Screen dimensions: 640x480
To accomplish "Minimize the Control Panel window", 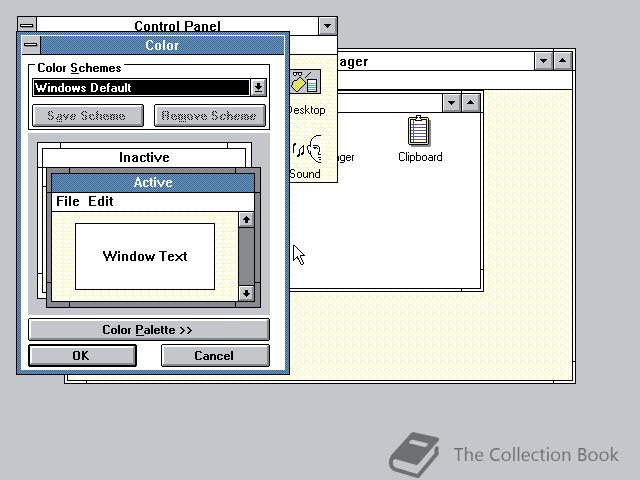I will [327, 26].
